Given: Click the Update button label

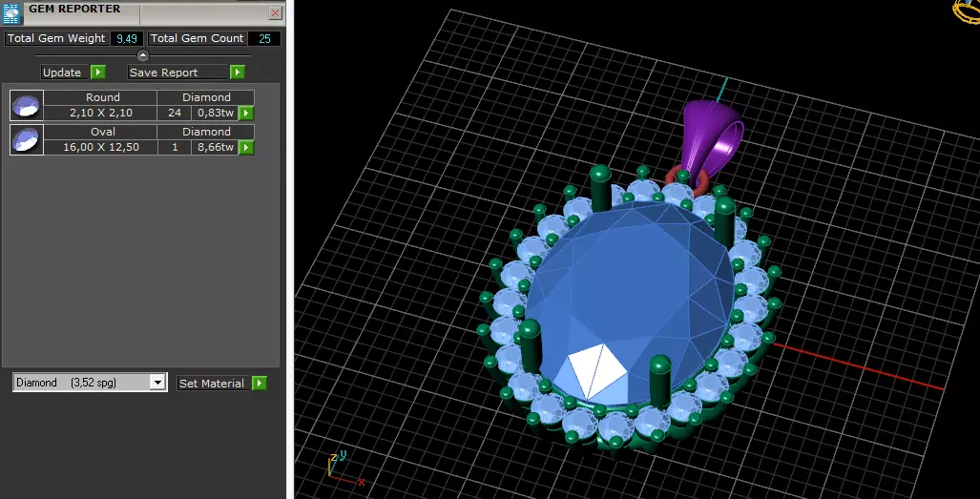Looking at the screenshot, I should [66, 73].
